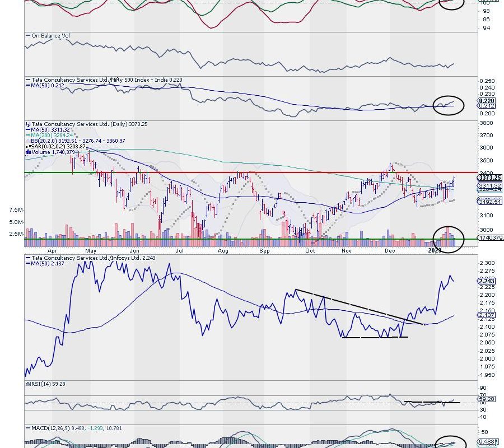
Task: Click the 0.220 relative strength value tag
Action: click(487, 101)
